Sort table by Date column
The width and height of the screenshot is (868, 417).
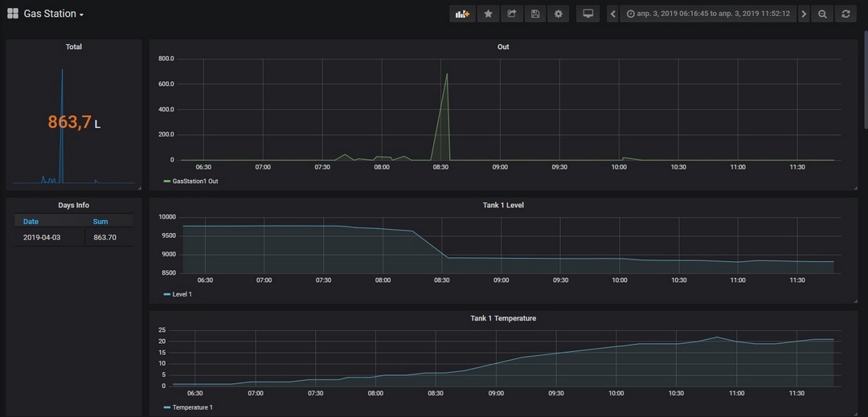point(31,222)
